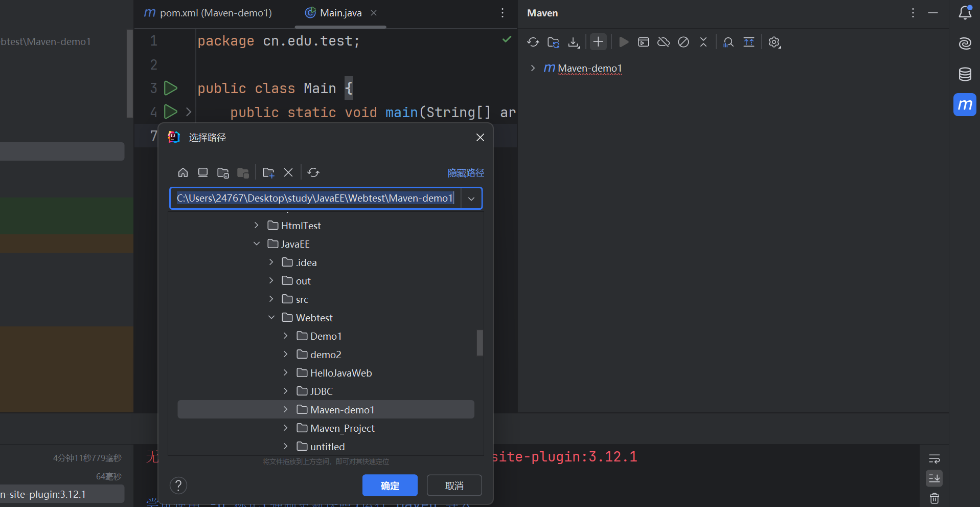Select the Main.java editor tab
980x507 pixels.
(x=340, y=13)
